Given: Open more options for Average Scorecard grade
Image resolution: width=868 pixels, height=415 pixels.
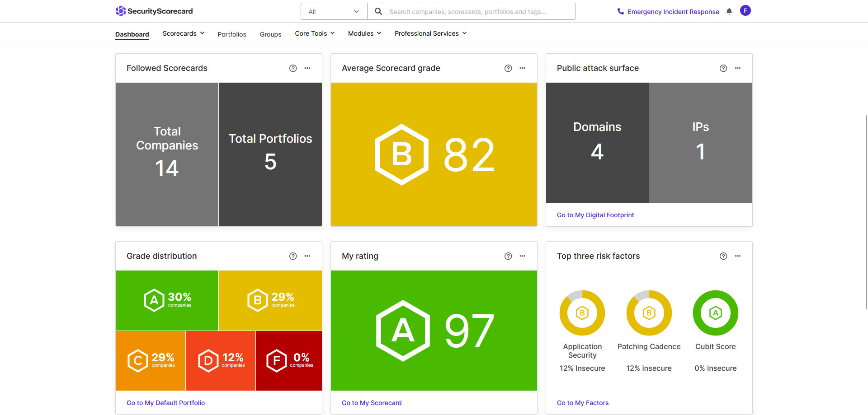Looking at the screenshot, I should pos(523,68).
